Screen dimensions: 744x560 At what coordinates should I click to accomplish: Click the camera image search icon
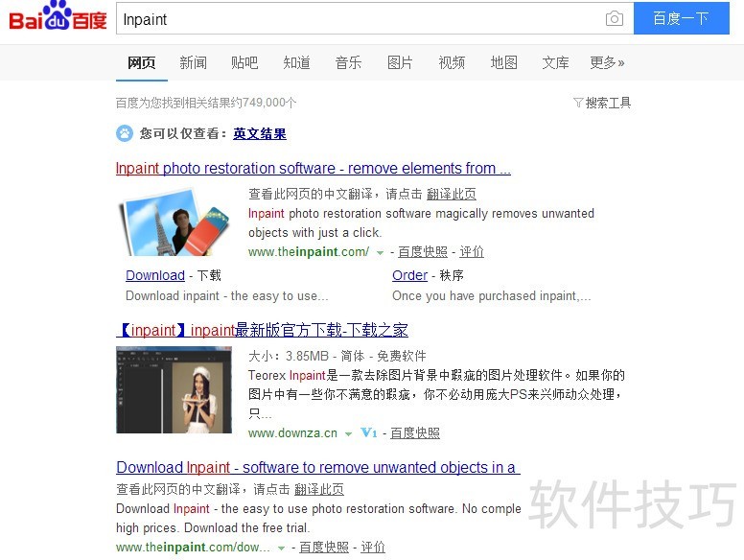(x=614, y=18)
